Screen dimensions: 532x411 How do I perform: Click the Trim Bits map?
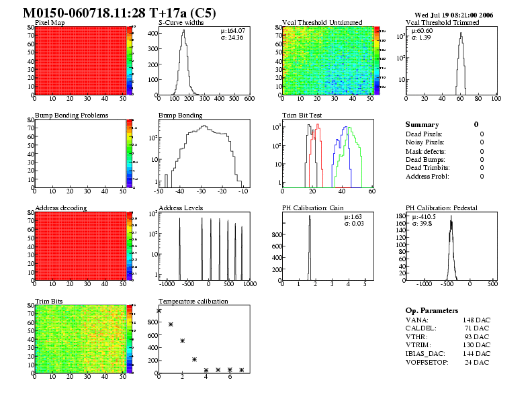click(80, 338)
